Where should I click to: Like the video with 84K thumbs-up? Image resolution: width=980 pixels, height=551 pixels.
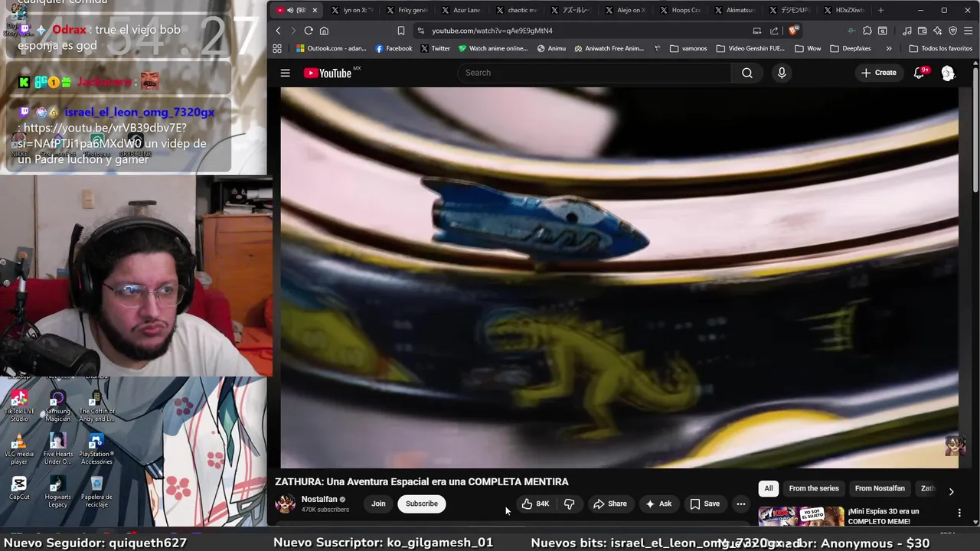click(536, 504)
